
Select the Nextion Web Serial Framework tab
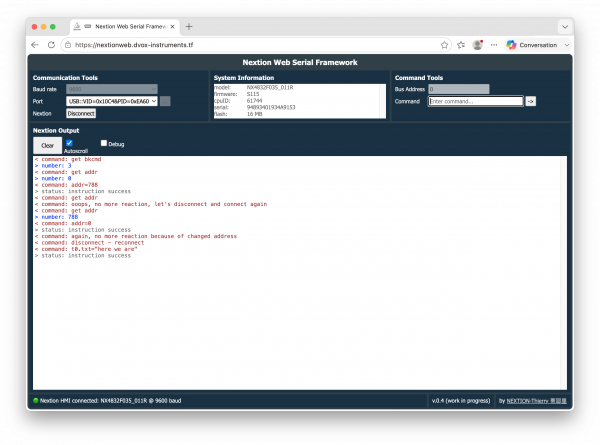124,26
